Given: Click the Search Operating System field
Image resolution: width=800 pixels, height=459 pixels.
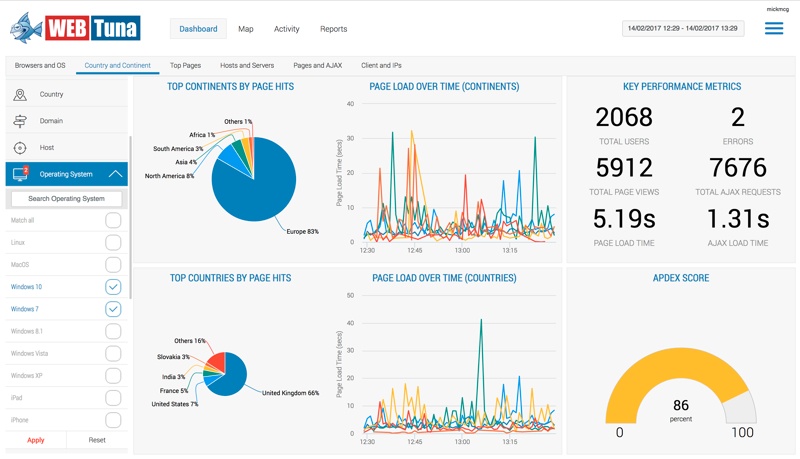Looking at the screenshot, I should coord(66,198).
